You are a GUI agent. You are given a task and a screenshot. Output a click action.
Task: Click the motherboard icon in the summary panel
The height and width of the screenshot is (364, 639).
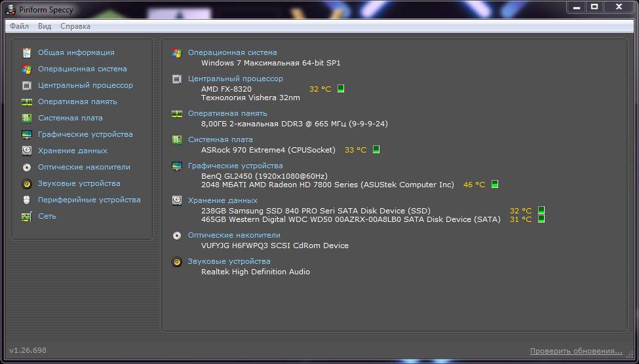[x=177, y=139]
